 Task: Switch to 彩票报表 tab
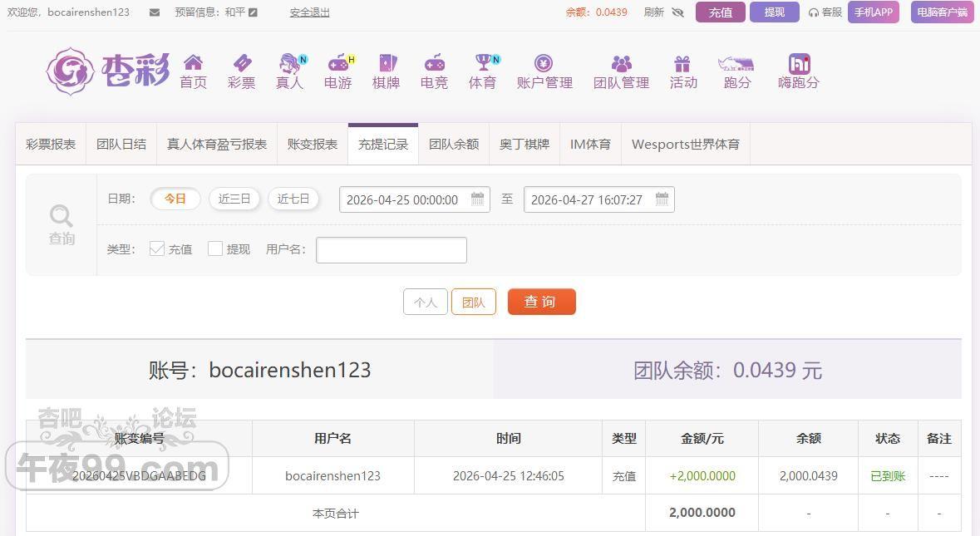click(51, 145)
